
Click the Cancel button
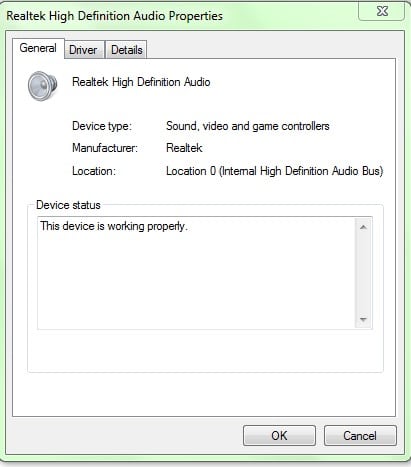360,435
